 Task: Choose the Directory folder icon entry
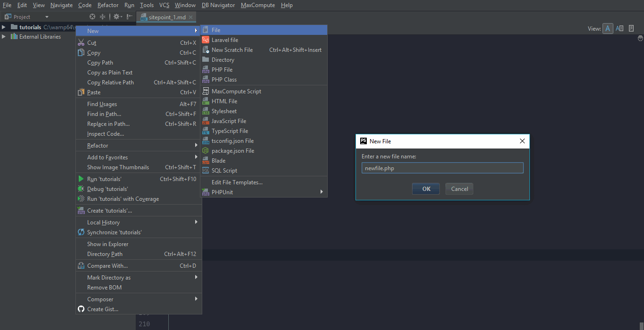(206, 60)
